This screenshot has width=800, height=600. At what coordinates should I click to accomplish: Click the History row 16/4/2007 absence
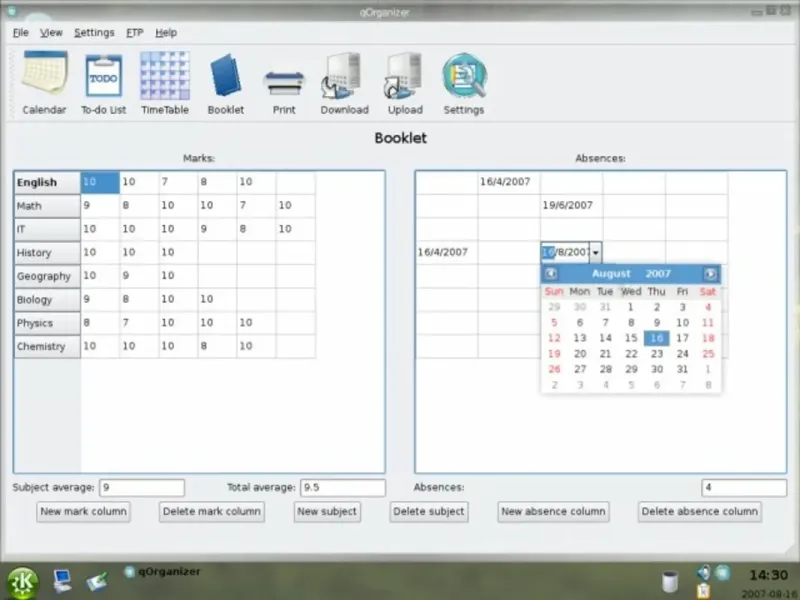446,253
